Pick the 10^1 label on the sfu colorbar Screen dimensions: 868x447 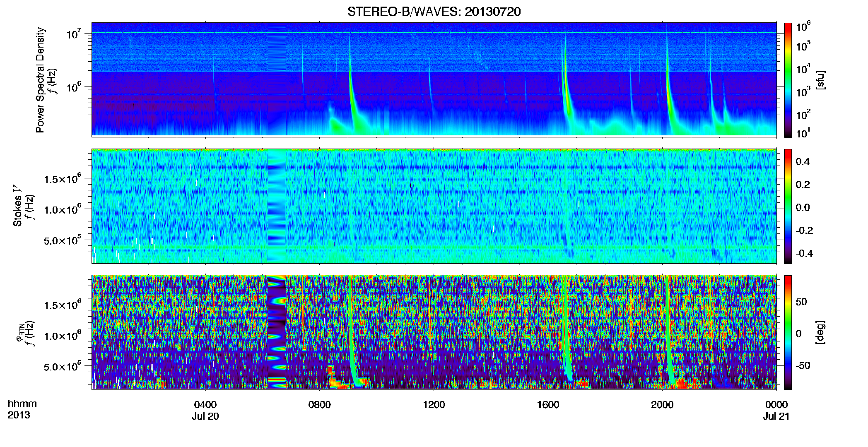tap(803, 133)
